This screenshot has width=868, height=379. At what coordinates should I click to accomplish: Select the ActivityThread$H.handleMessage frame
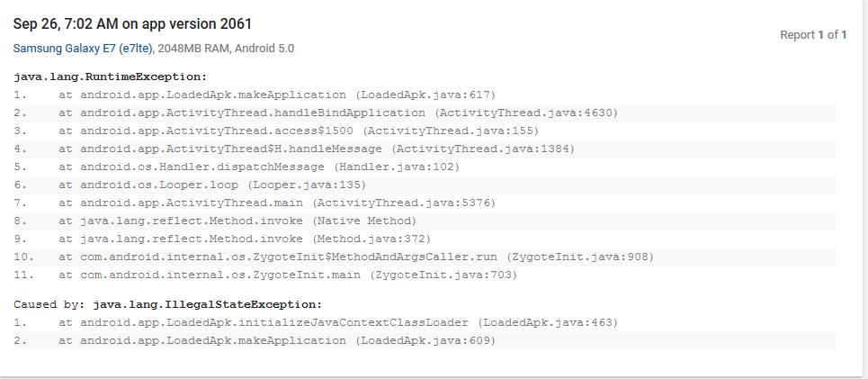pos(317,149)
